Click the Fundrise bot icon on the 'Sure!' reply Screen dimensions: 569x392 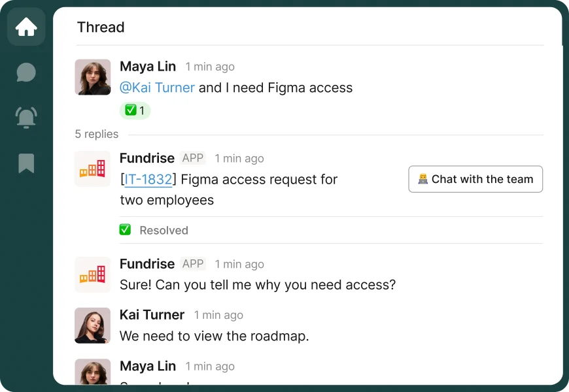[x=92, y=274]
